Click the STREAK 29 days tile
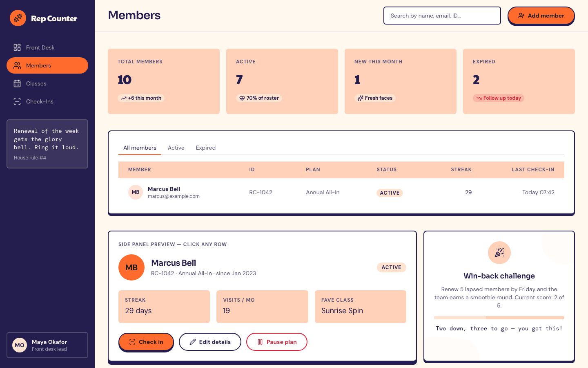This screenshot has width=588, height=368. (164, 307)
